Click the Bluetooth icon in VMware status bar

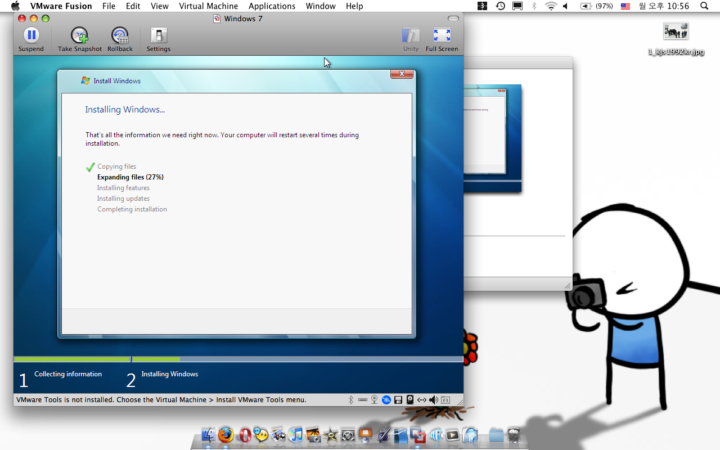click(351, 400)
